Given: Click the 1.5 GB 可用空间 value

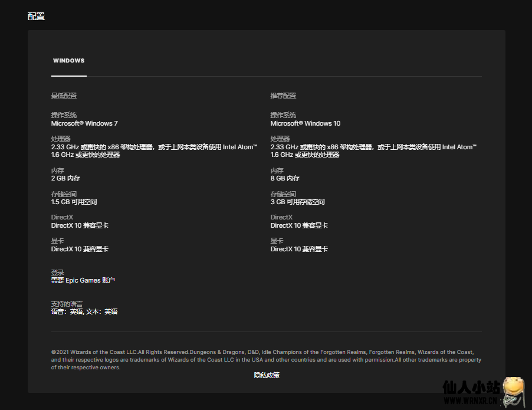Looking at the screenshot, I should [x=74, y=202].
